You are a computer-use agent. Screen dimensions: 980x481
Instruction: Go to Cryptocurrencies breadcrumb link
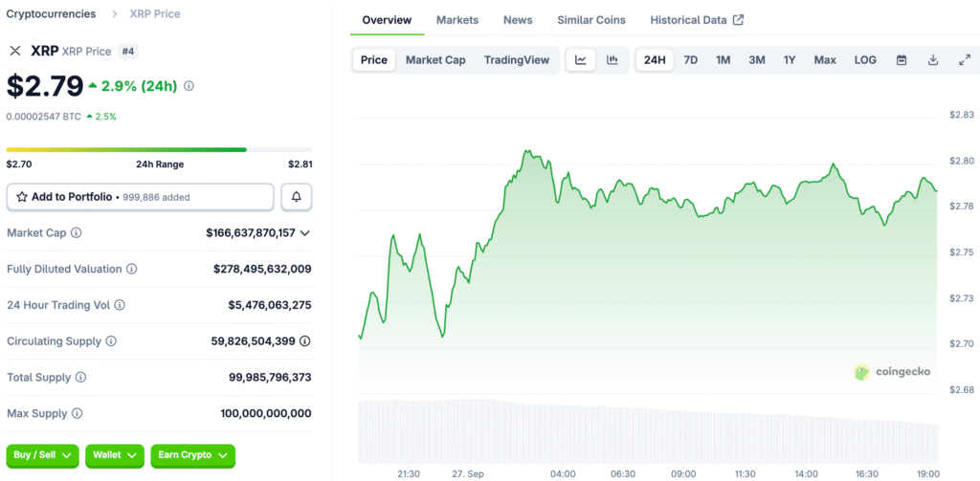[x=52, y=13]
